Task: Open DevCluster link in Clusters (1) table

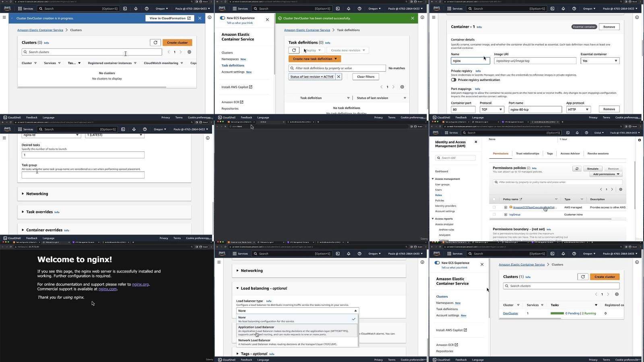Action: click(x=510, y=313)
